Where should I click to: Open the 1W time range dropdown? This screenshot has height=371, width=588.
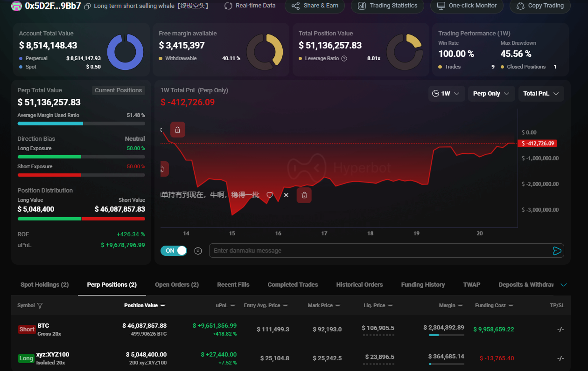click(446, 94)
